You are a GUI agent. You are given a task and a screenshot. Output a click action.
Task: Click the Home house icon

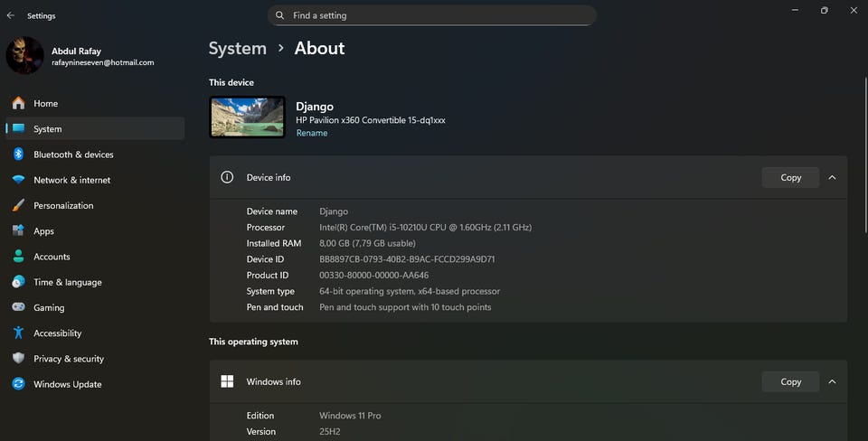pyautogui.click(x=18, y=103)
